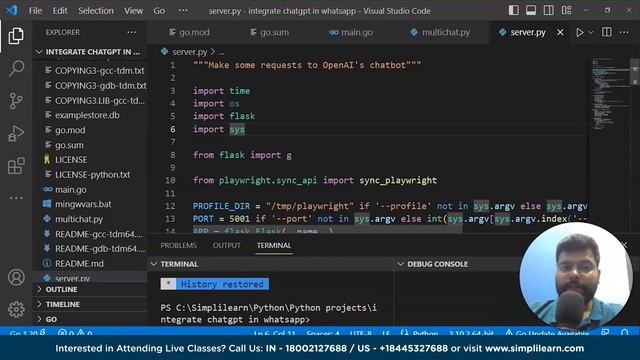Open the Explorer view in activity bar
640x360 pixels.
16,36
